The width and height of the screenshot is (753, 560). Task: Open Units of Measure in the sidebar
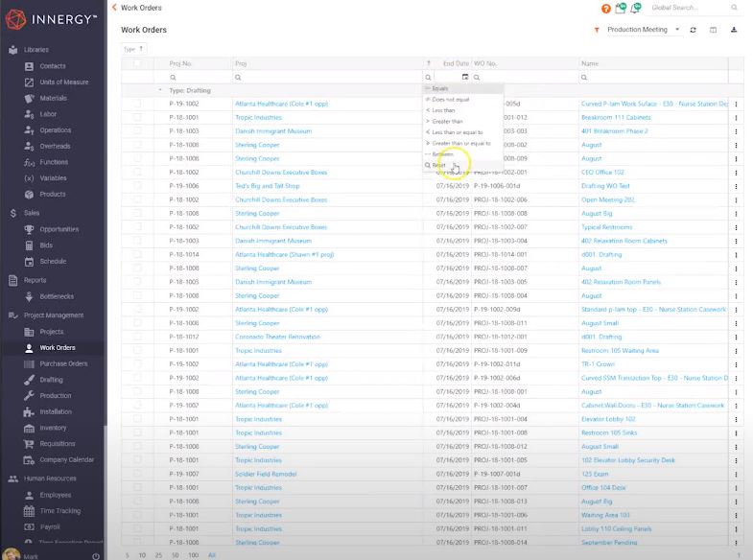click(x=64, y=82)
